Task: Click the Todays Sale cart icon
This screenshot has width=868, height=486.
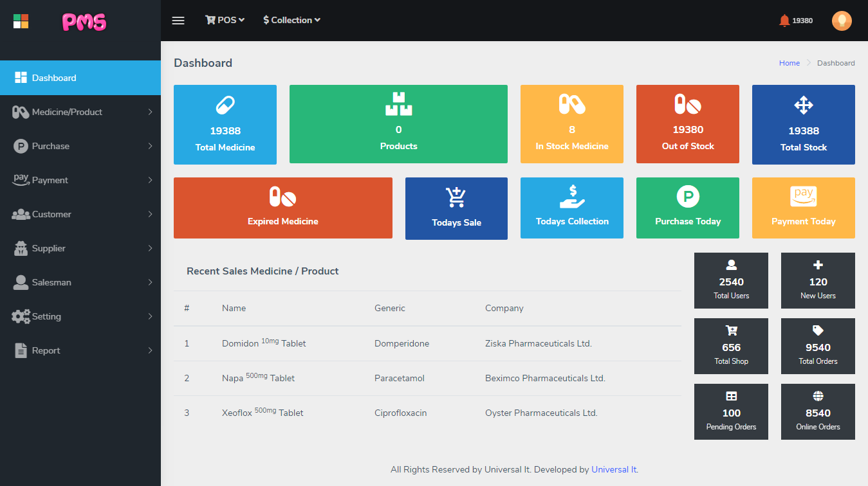Action: [456, 197]
